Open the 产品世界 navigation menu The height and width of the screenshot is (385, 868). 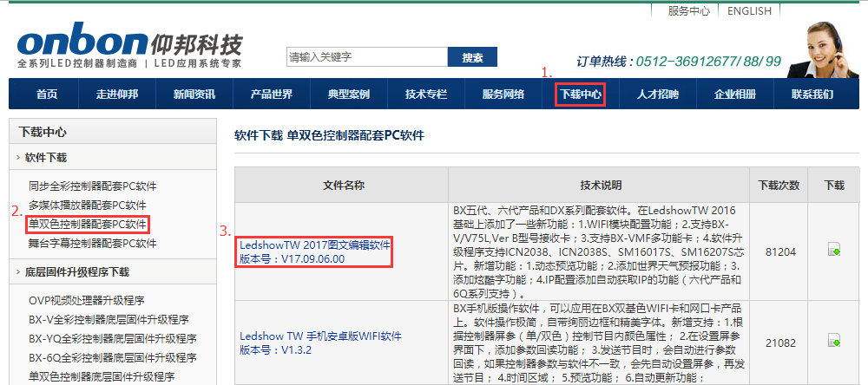coord(271,95)
